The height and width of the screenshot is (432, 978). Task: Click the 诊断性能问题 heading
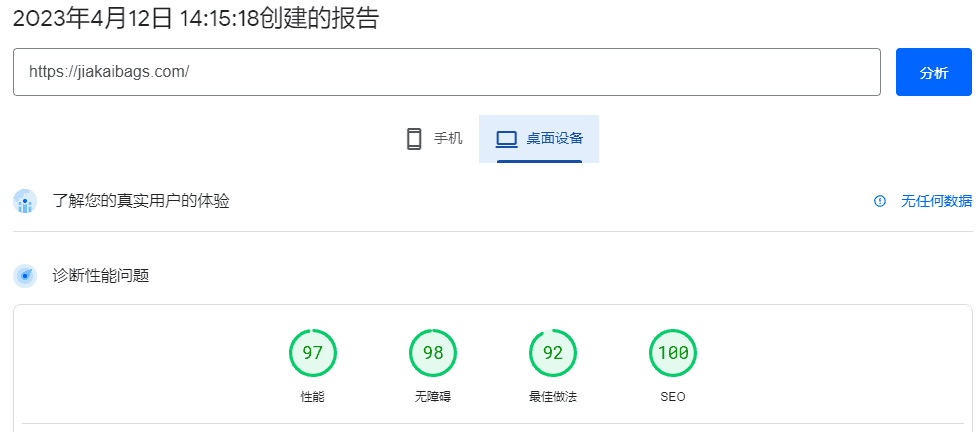pos(100,275)
